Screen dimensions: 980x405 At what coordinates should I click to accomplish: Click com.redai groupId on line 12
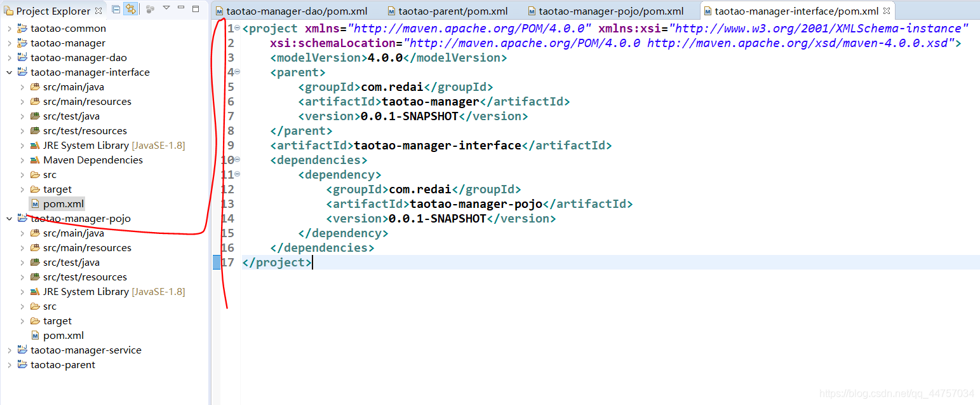[x=420, y=189]
